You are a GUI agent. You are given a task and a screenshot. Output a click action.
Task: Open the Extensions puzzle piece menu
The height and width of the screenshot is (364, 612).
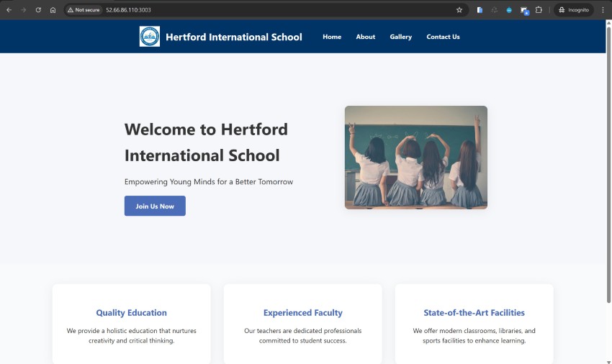(x=539, y=10)
